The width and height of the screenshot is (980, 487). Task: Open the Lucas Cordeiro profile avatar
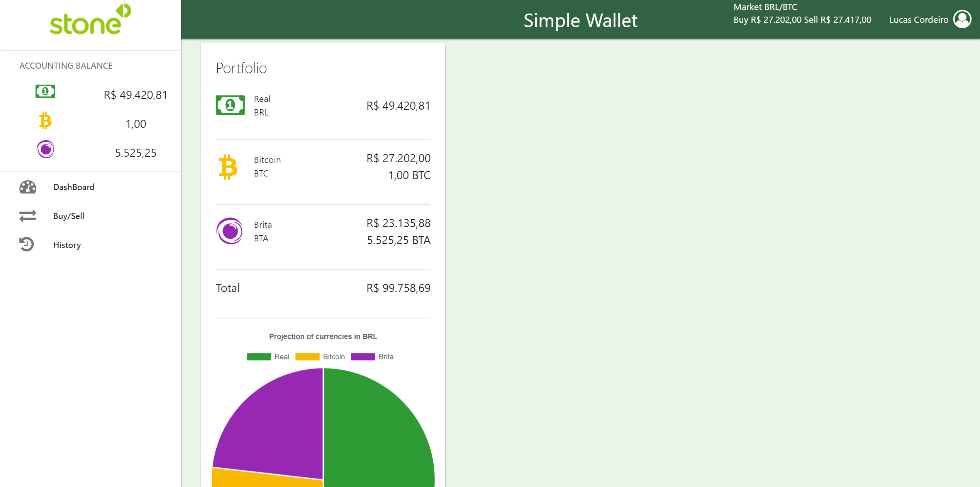point(962,19)
